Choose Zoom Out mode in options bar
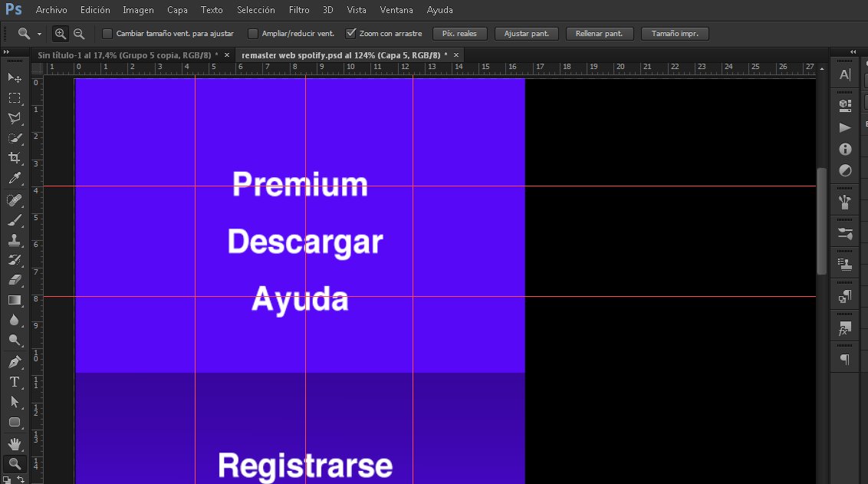 point(79,34)
